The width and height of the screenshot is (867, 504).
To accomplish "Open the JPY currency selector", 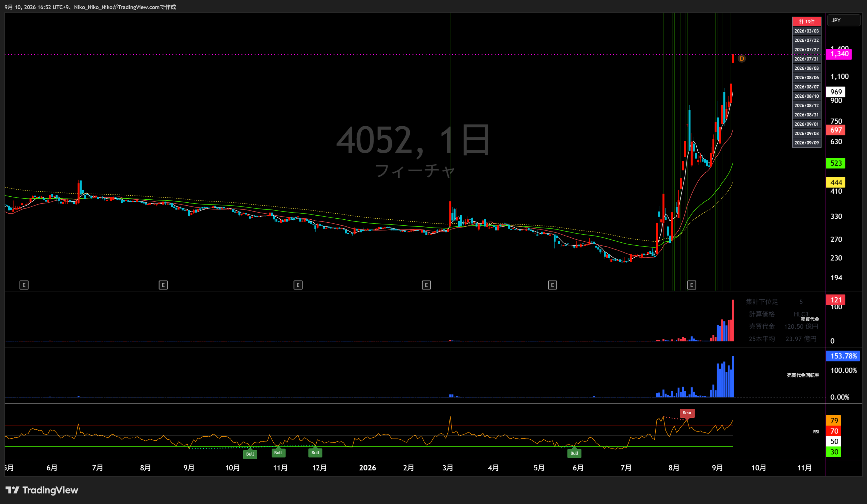I will coord(843,20).
